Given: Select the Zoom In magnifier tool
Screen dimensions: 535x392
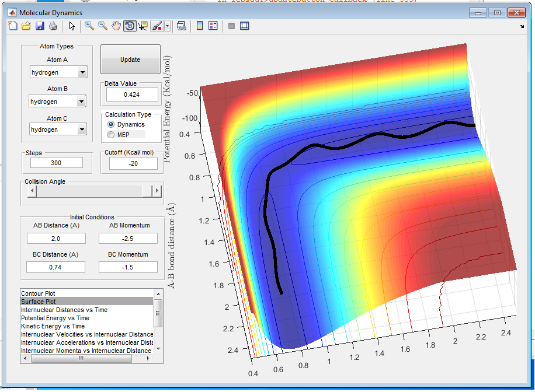Looking at the screenshot, I should point(89,26).
